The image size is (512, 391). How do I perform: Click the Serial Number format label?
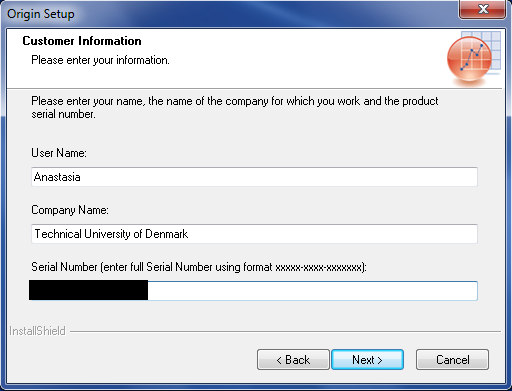pos(199,267)
